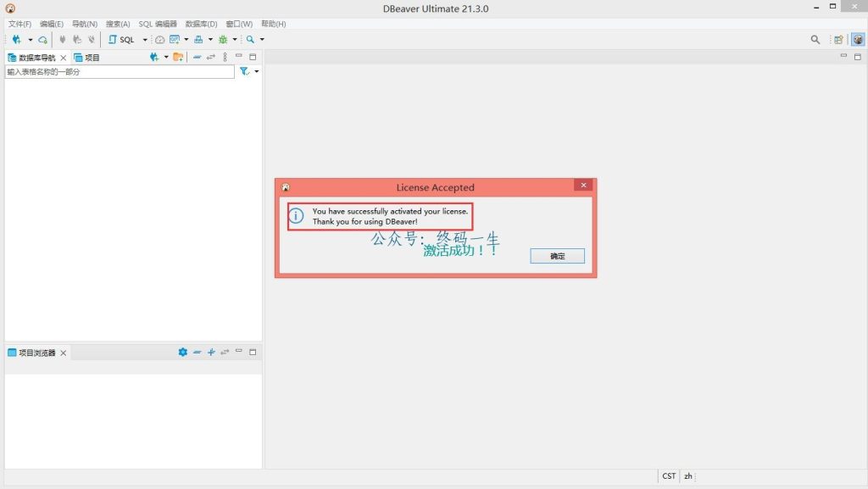Viewport: 868px width, 489px height.
Task: Click new connection plug icon in navigator panel
Action: pyautogui.click(x=154, y=57)
